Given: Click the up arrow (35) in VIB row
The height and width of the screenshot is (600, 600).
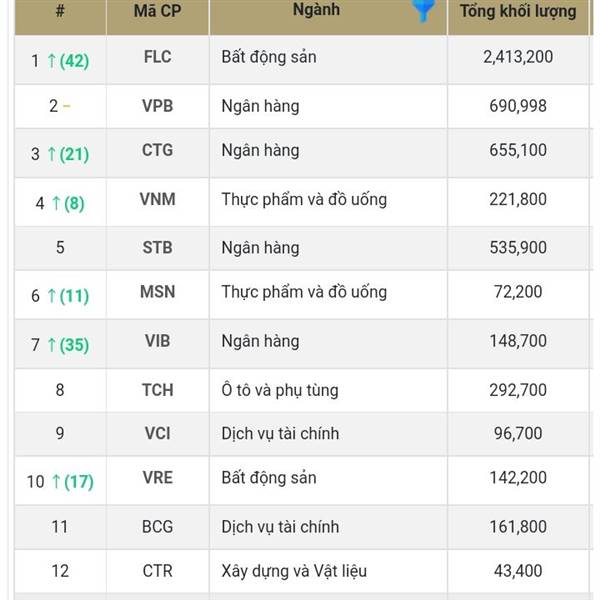Looking at the screenshot, I should (68, 345).
